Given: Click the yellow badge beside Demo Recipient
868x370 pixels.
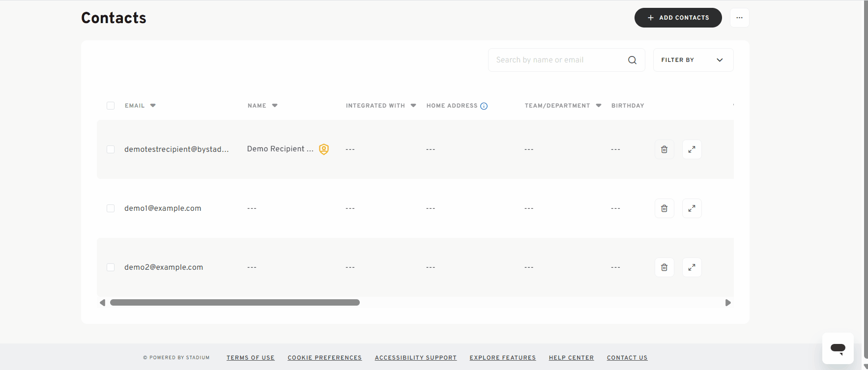Looking at the screenshot, I should click(324, 149).
